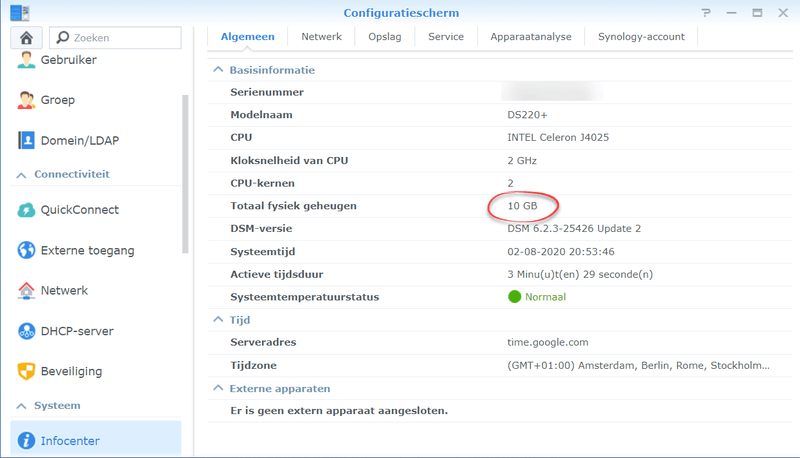Open DHCP-server icon

click(26, 331)
